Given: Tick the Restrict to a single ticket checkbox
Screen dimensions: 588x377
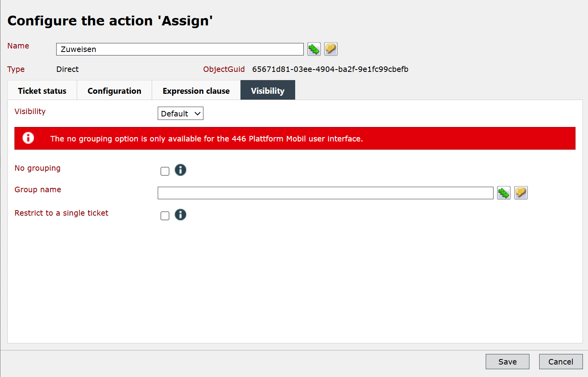Looking at the screenshot, I should 165,216.
